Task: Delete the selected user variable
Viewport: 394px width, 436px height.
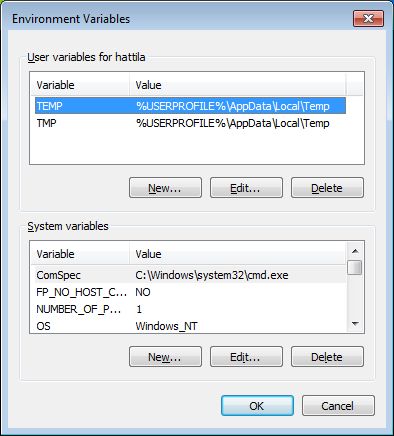Action: pos(327,188)
